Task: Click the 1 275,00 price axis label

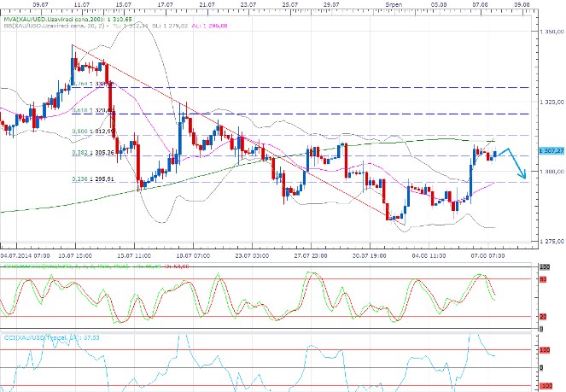Action: (552, 242)
